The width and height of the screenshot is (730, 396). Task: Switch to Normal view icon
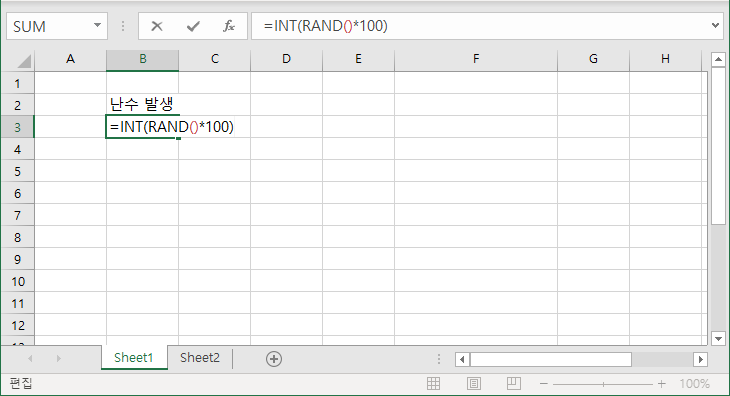(433, 383)
